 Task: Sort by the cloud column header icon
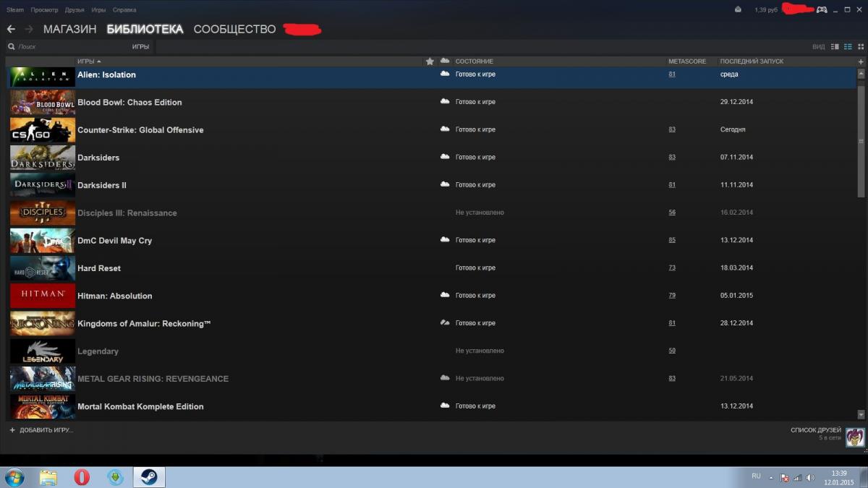click(x=445, y=61)
